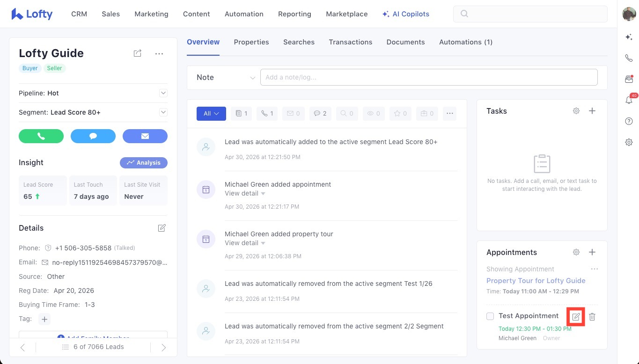Switch to the Properties tab
This screenshot has width=639, height=364.
tap(251, 42)
